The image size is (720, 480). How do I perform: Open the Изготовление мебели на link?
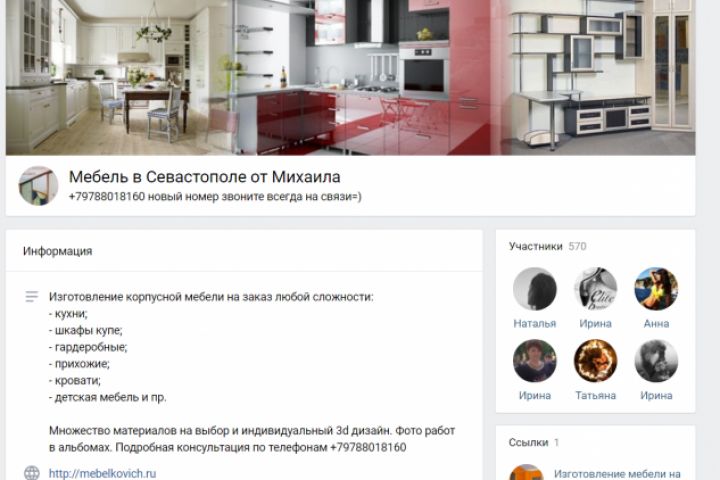point(617,474)
